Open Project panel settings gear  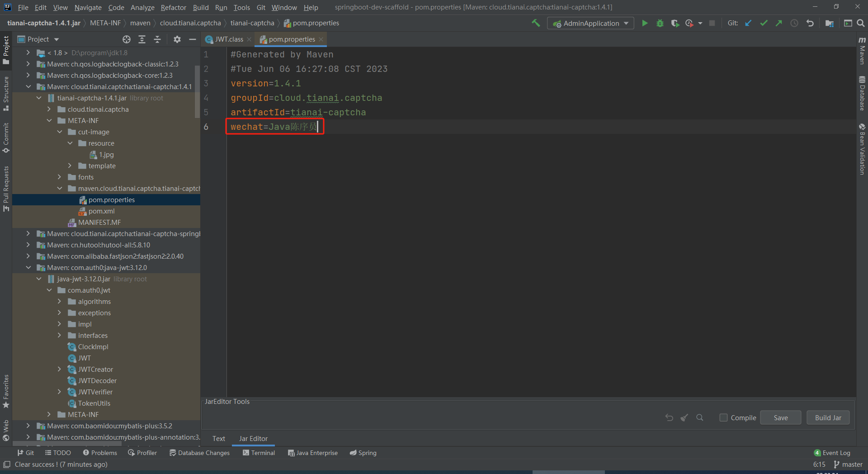click(177, 39)
